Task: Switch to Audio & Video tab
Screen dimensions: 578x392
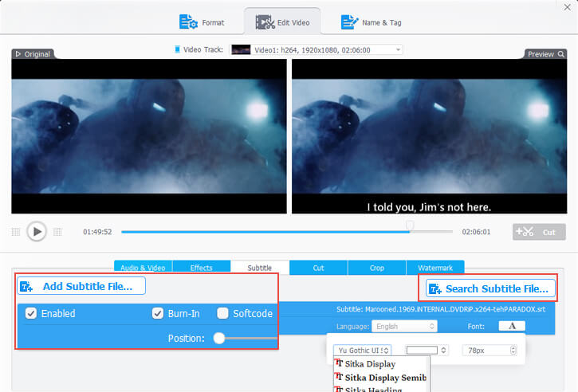Action: (x=143, y=268)
